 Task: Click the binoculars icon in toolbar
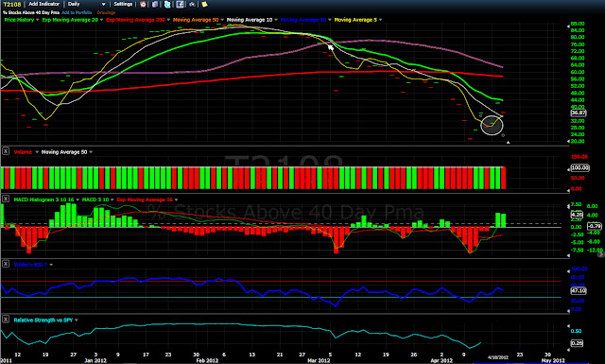(x=192, y=4)
